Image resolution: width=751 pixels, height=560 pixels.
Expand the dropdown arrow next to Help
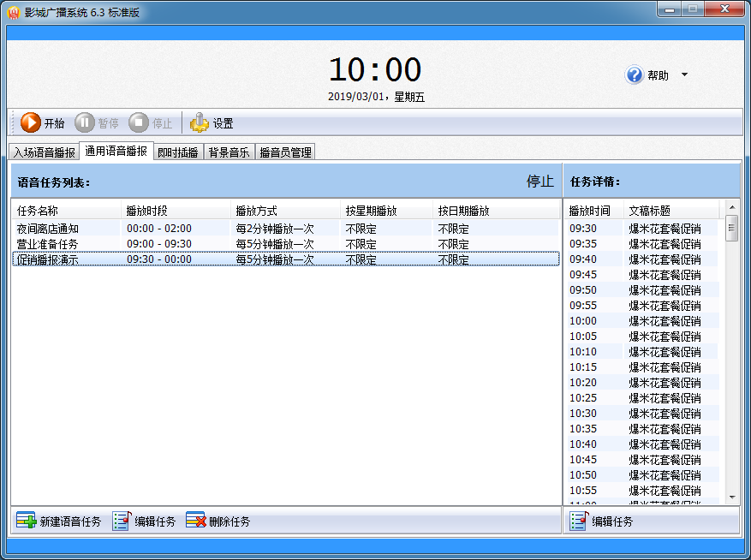coord(684,75)
